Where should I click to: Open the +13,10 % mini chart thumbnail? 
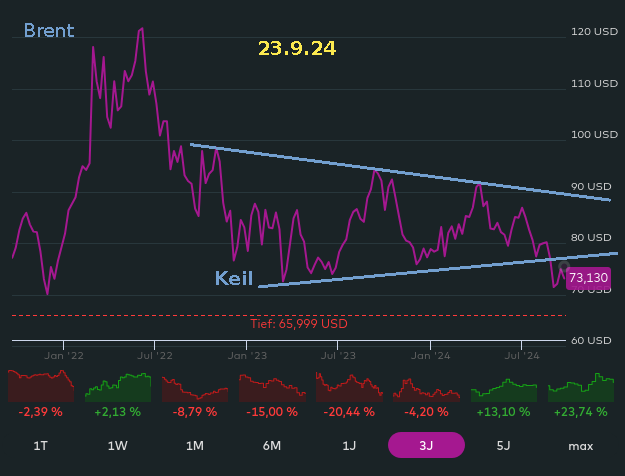point(504,390)
